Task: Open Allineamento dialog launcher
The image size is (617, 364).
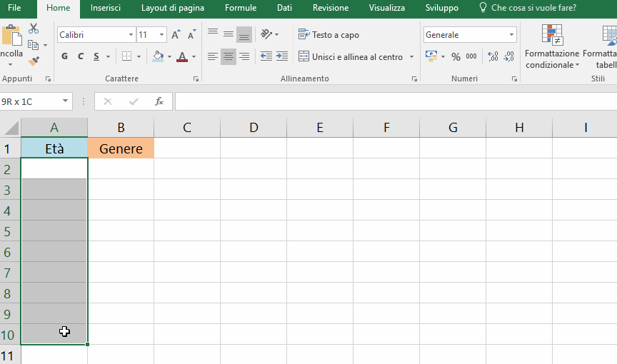Action: click(414, 79)
